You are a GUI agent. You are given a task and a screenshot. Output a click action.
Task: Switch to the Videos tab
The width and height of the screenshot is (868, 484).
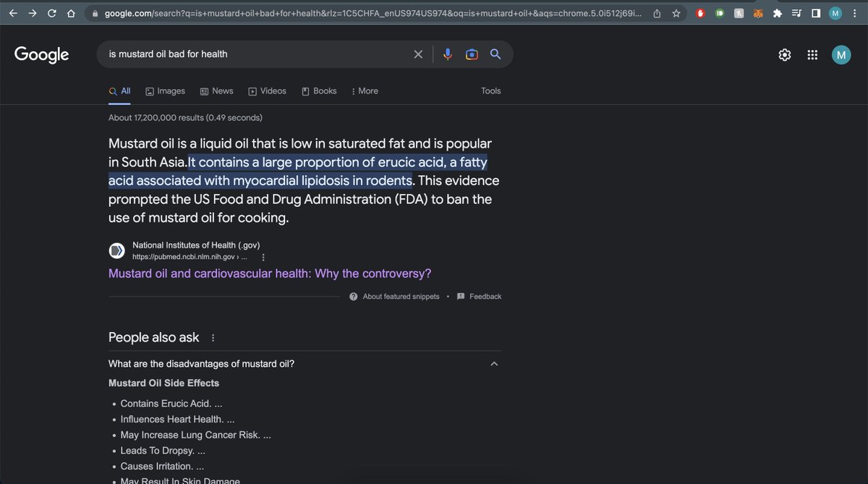click(267, 91)
